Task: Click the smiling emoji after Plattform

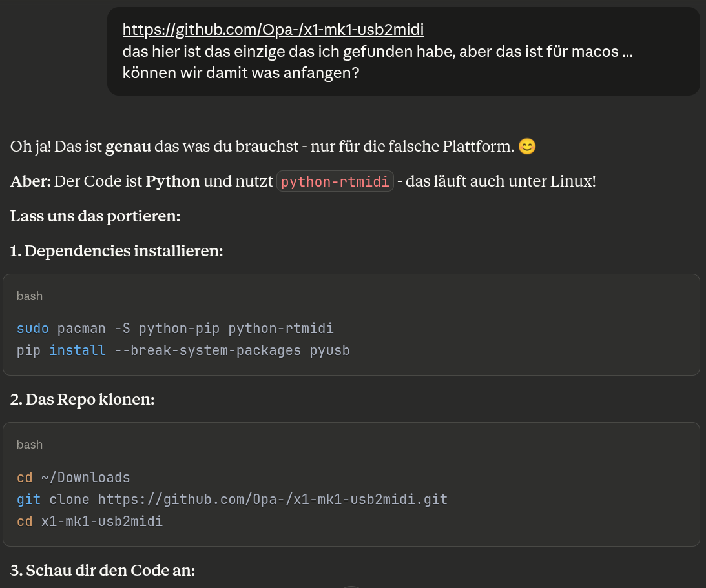Action: pyautogui.click(x=527, y=147)
